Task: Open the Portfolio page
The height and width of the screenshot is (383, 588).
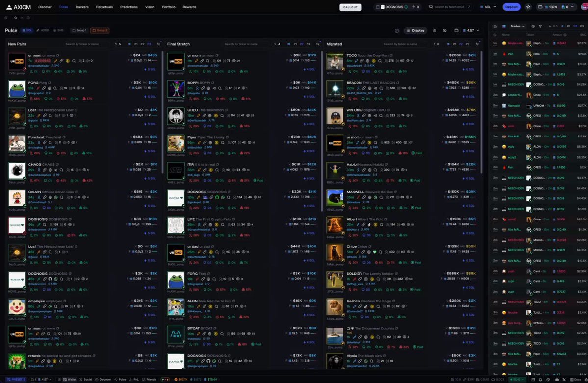Action: coord(168,7)
